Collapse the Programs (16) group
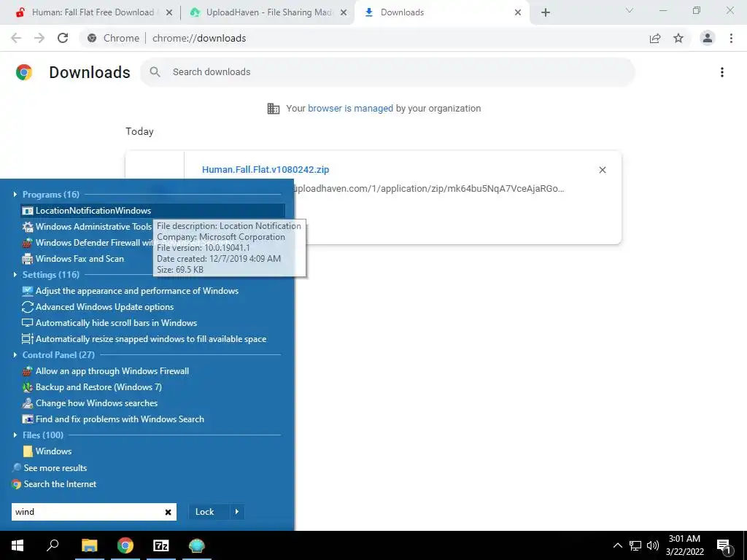The image size is (747, 560). 15,194
